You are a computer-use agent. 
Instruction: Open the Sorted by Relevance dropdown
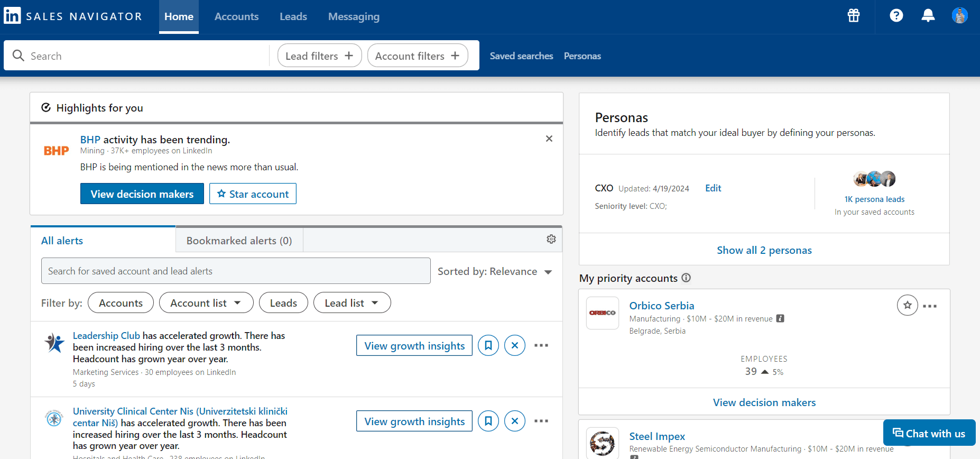click(495, 271)
